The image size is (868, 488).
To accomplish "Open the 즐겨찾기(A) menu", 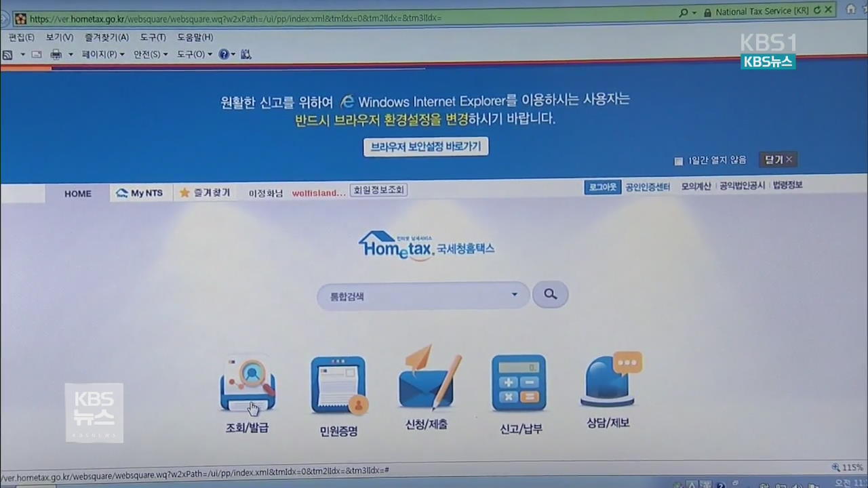I will 106,37.
